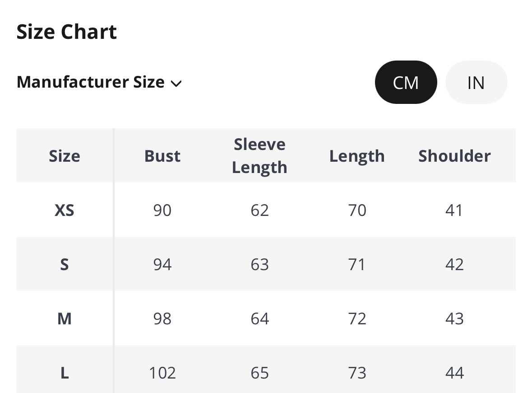Select the M size row label
532x393 pixels.
point(65,319)
